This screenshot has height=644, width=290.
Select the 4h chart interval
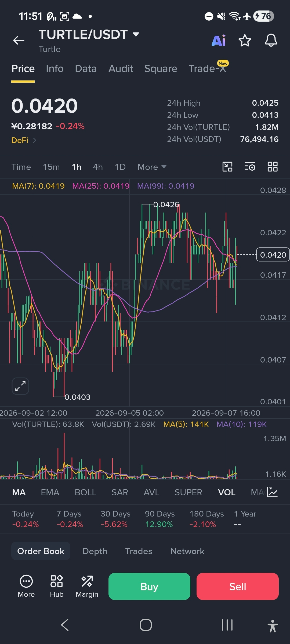tap(98, 167)
